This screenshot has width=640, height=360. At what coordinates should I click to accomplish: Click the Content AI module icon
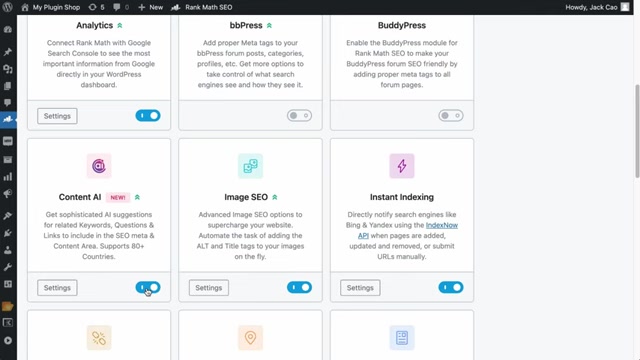pos(99,166)
